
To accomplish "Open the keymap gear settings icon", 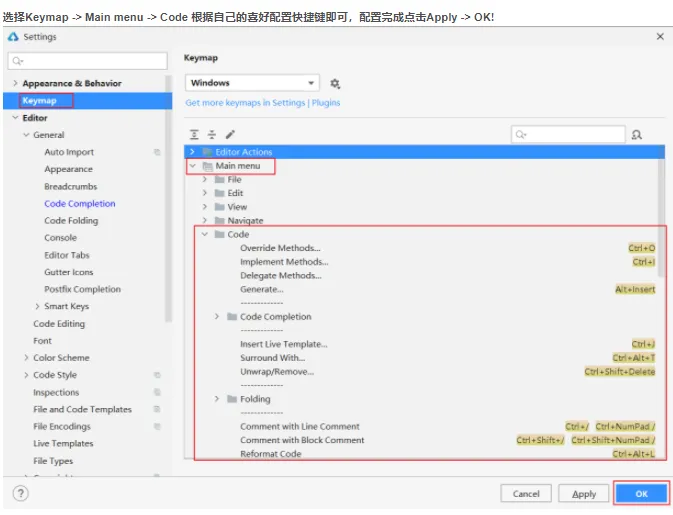I will [335, 83].
